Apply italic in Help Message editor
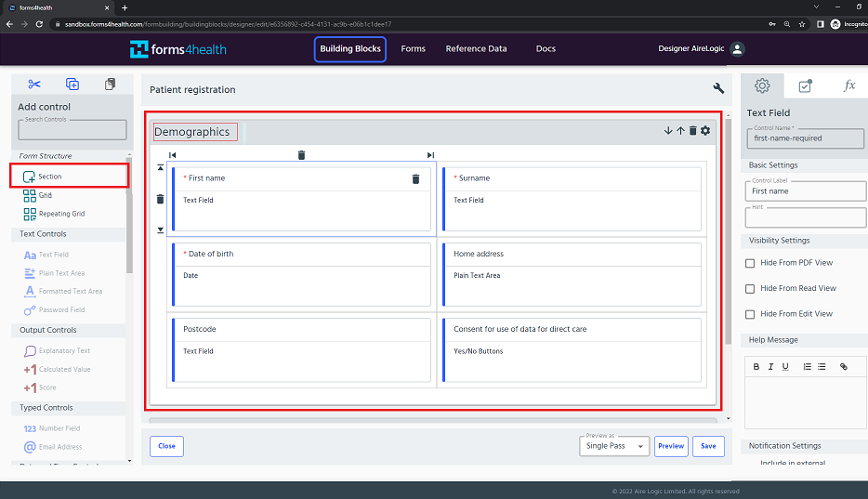 770,366
